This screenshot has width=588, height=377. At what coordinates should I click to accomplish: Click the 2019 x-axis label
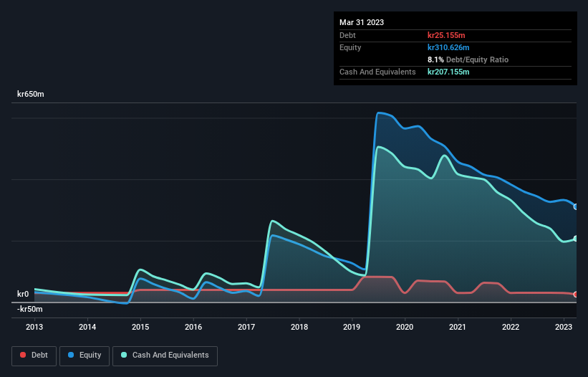(352, 327)
